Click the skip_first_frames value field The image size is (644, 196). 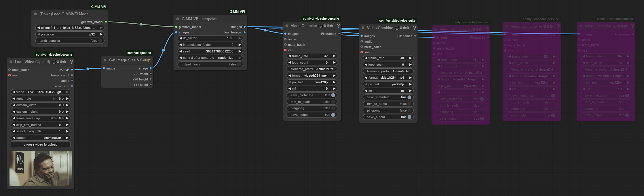41,125
